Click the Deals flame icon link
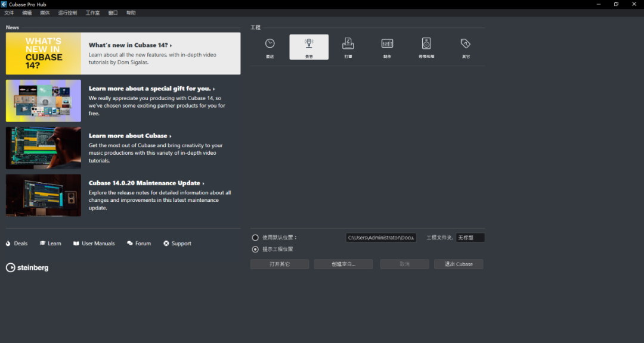Viewport: 644px width, 343px height. [x=17, y=244]
